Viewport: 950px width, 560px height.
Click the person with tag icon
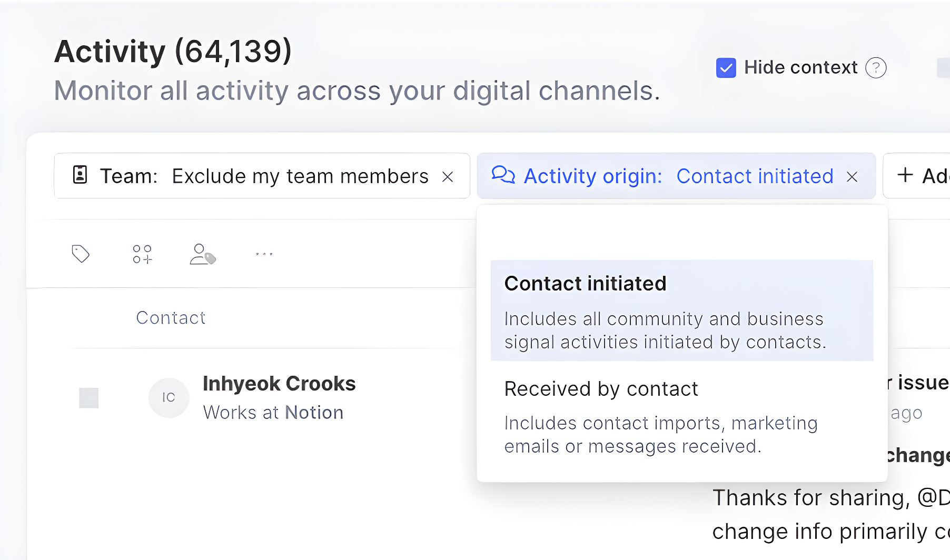[x=202, y=254]
